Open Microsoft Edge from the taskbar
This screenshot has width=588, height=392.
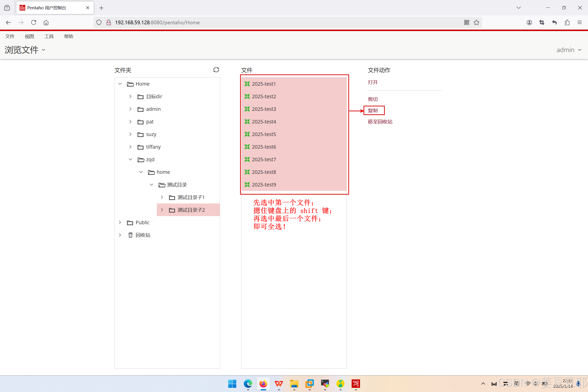pos(248,384)
